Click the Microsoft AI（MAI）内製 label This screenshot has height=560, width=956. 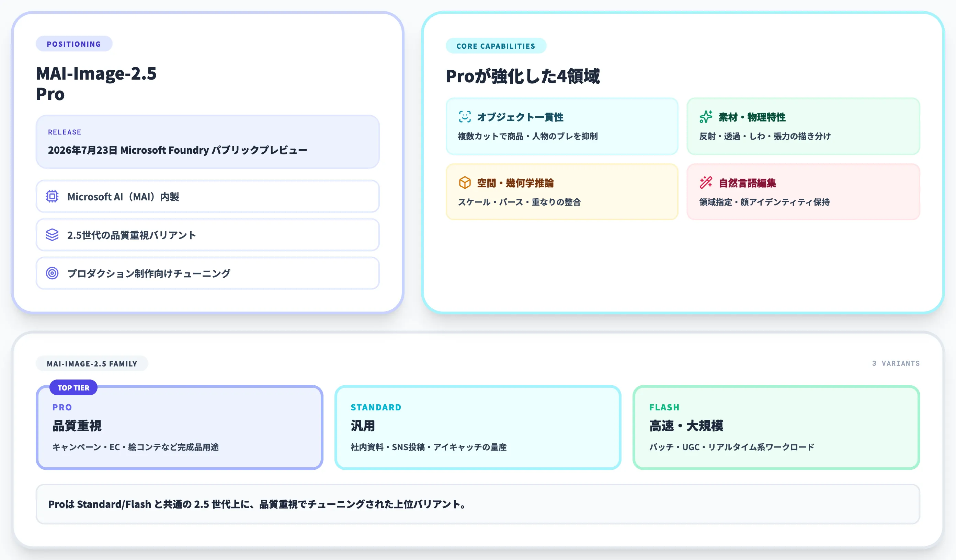coord(123,197)
